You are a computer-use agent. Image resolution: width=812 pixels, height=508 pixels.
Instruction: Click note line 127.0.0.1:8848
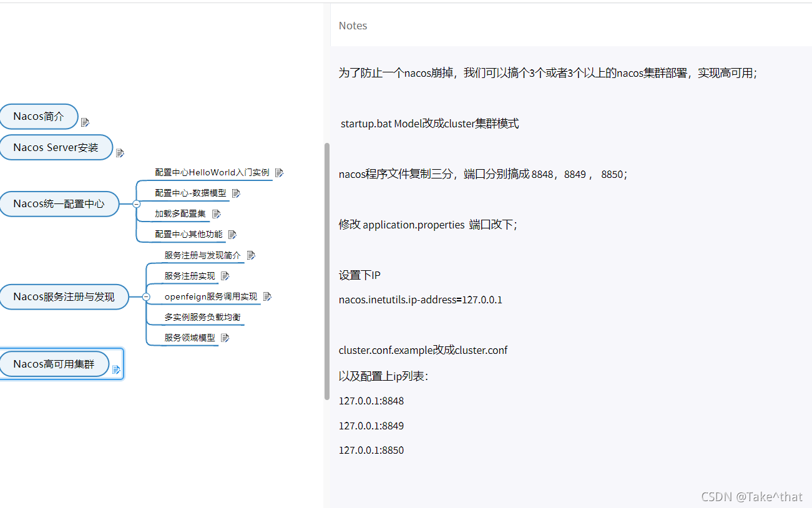pos(371,401)
